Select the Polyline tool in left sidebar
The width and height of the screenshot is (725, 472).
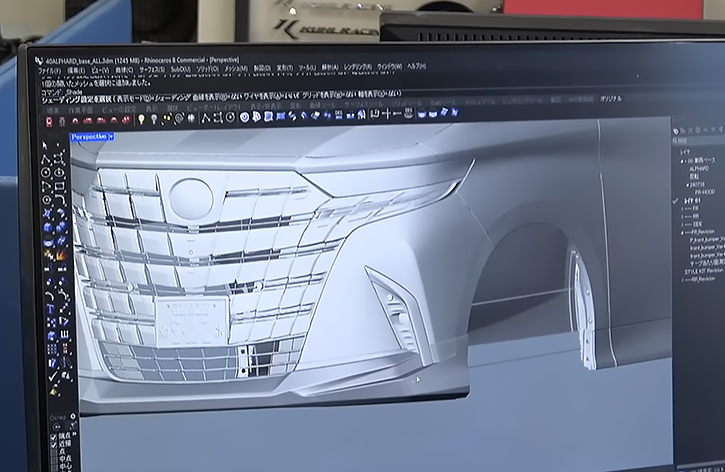pyautogui.click(x=45, y=159)
